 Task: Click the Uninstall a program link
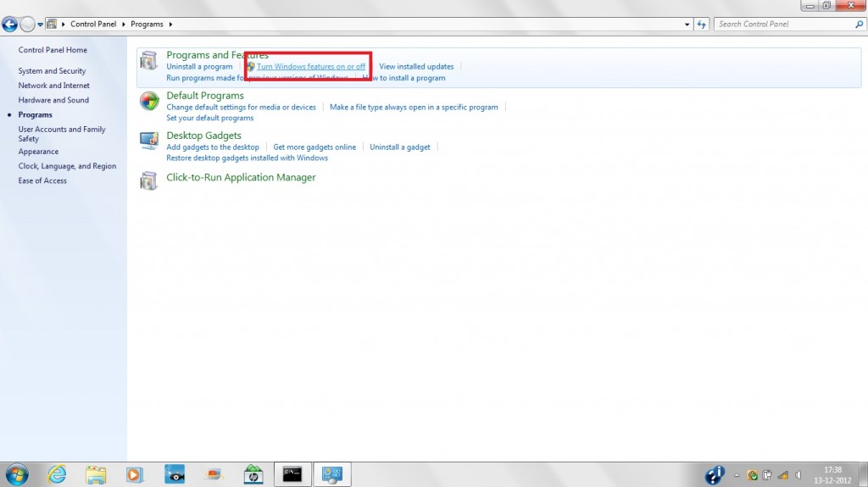coord(199,66)
